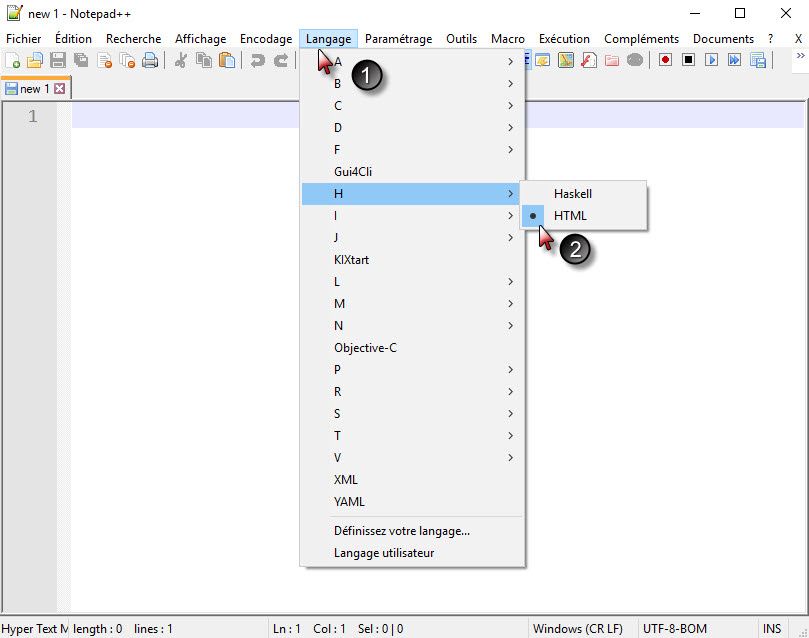Expand the A languages submenu
Image resolution: width=809 pixels, height=638 pixels.
point(413,62)
